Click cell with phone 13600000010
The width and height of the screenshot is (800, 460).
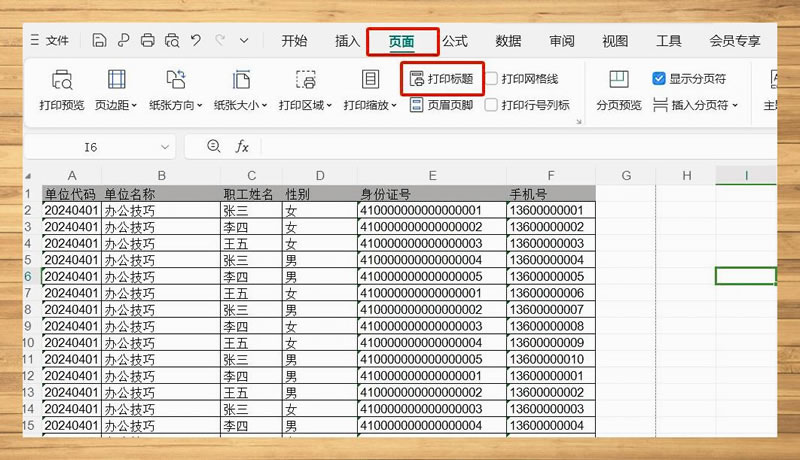click(551, 359)
